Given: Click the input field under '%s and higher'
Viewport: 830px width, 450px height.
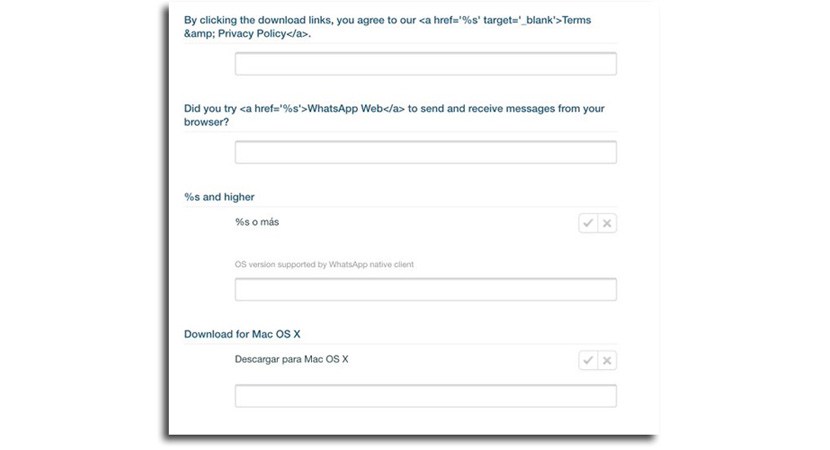Looking at the screenshot, I should [425, 290].
